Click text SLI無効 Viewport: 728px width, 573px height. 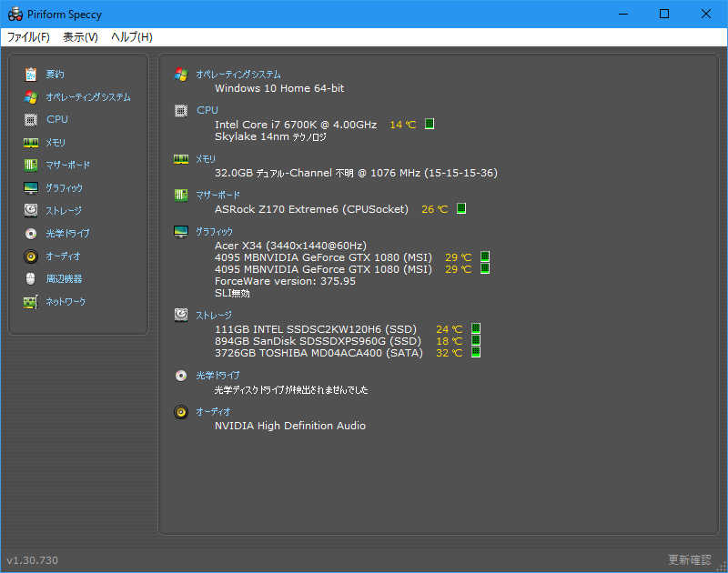tap(233, 293)
